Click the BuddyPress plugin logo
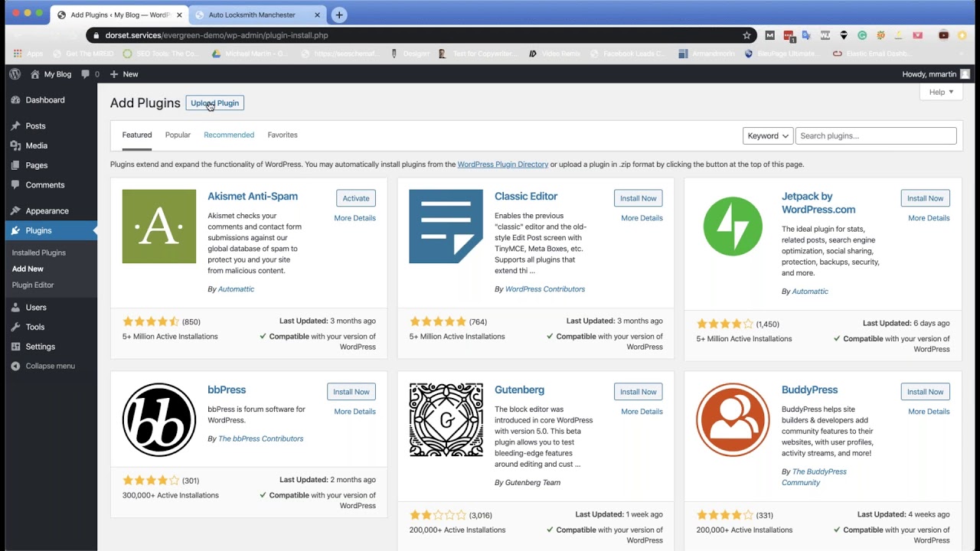The image size is (980, 551). click(x=733, y=420)
